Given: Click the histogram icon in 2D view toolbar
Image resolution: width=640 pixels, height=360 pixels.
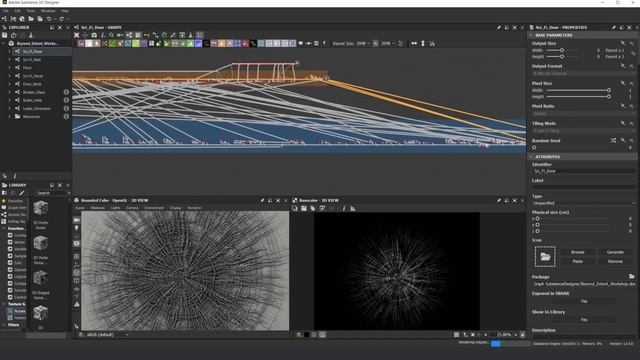Looking at the screenshot, I should [353, 209].
